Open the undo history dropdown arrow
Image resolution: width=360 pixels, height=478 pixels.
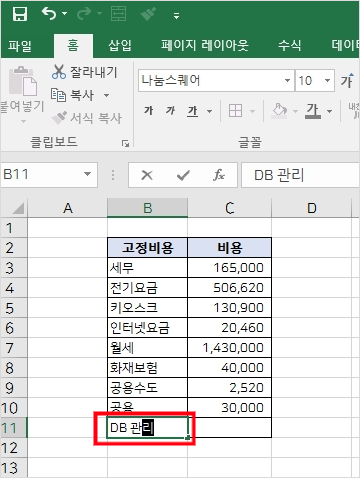point(65,14)
